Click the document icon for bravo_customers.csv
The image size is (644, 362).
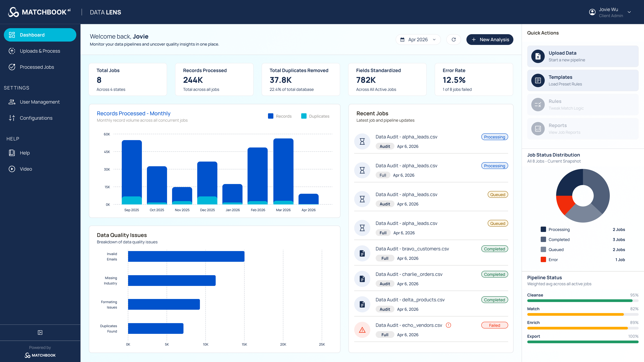pyautogui.click(x=362, y=253)
